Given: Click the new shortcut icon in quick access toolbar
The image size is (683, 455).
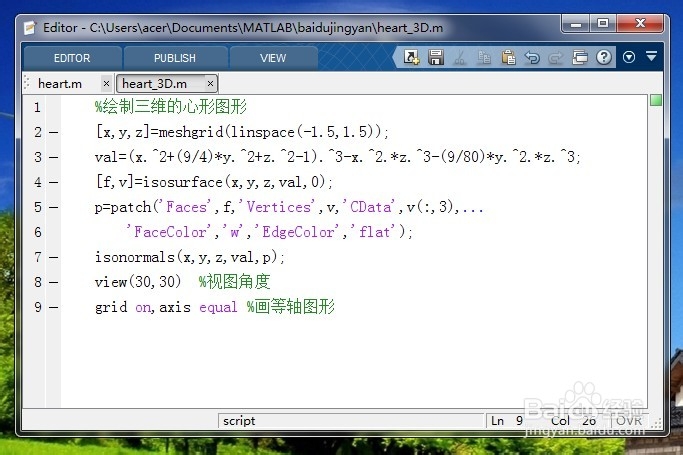Looking at the screenshot, I should tap(411, 57).
